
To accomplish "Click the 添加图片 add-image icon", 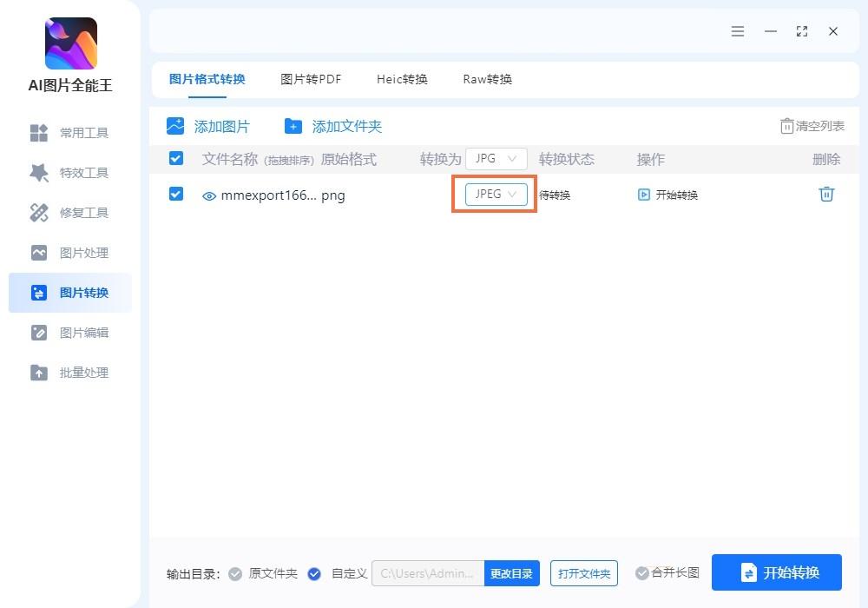I will (176, 126).
